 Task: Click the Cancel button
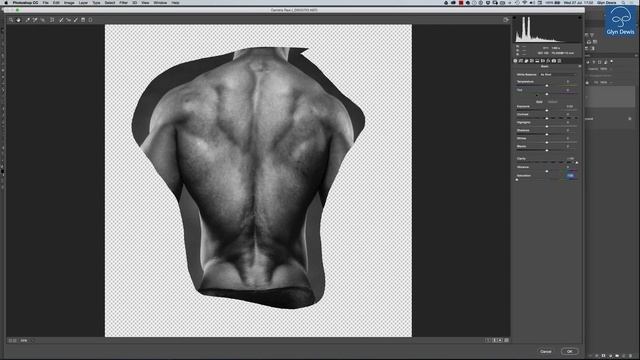tap(546, 351)
